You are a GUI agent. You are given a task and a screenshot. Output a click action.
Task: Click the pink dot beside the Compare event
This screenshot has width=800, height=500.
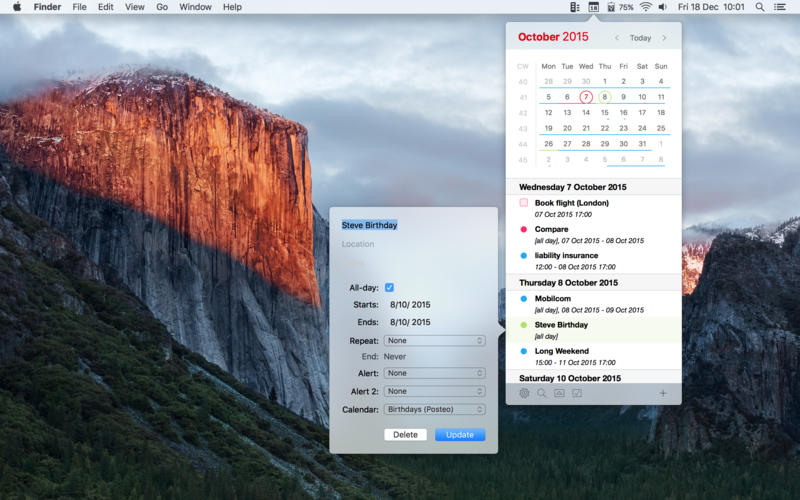tap(523, 230)
